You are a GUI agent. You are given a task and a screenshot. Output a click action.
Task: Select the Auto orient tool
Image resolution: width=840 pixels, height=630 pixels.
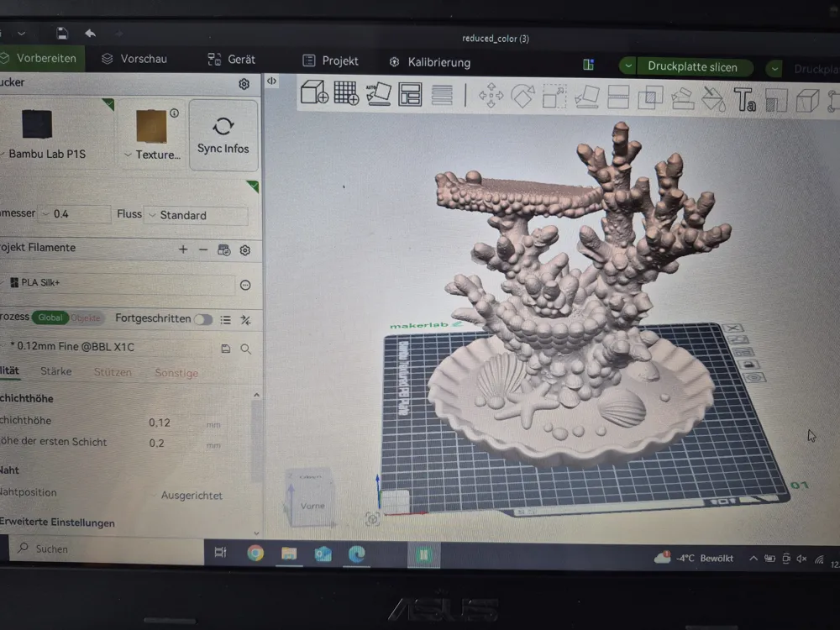coord(378,94)
